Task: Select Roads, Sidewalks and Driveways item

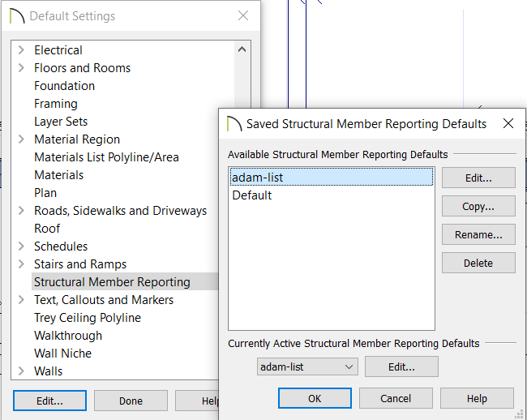Action: click(x=120, y=211)
